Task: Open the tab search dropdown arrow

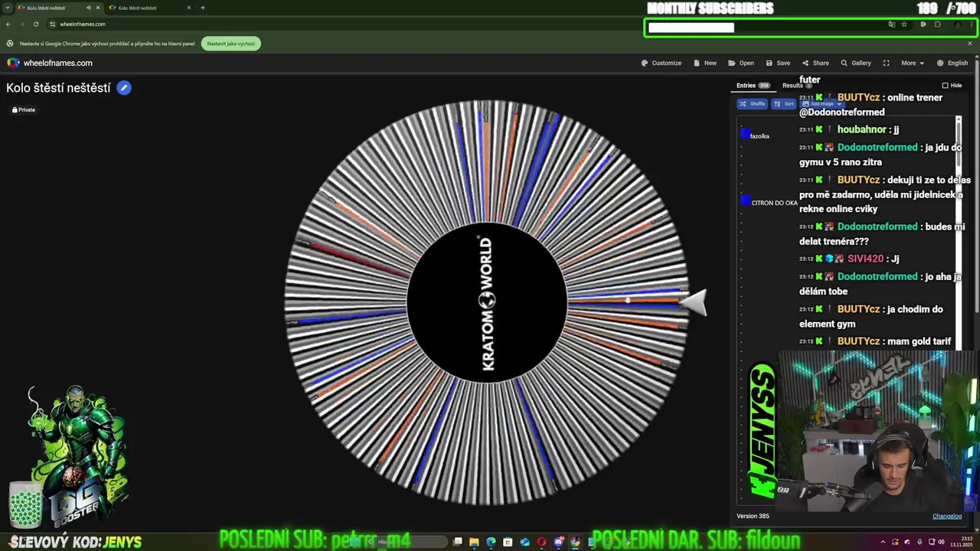Action: [8, 8]
